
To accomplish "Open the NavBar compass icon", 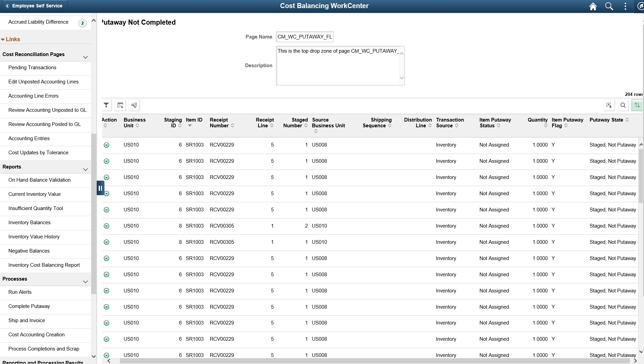I will tap(641, 6).
